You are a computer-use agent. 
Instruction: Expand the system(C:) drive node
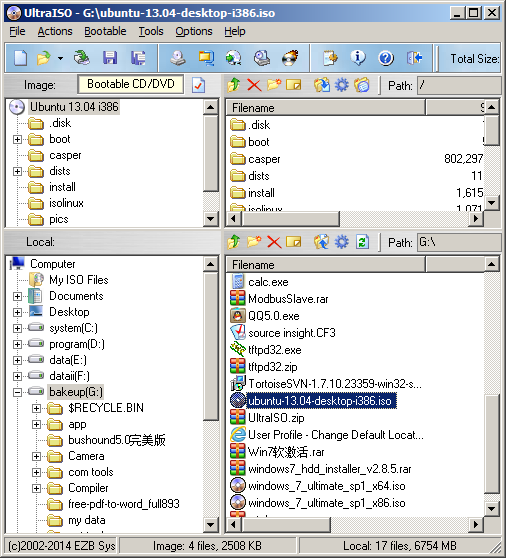pyautogui.click(x=17, y=328)
